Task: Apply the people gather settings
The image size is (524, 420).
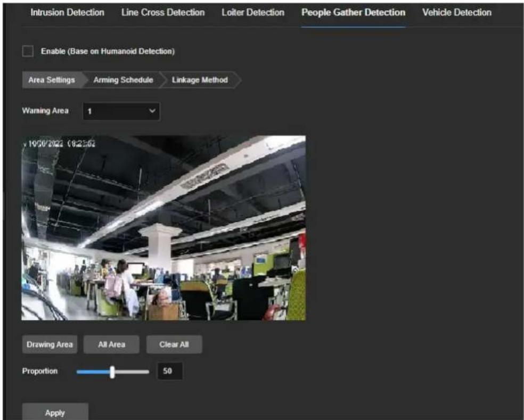Action: coord(55,413)
